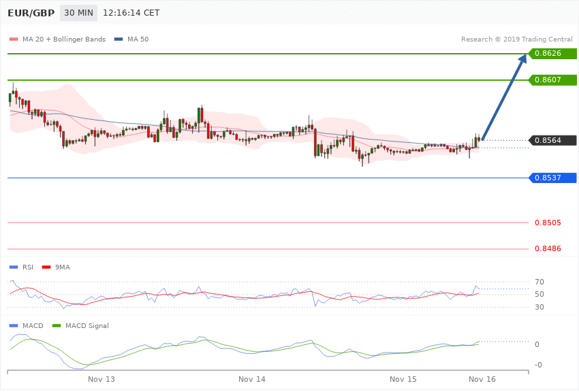This screenshot has height=392, width=579.
Task: Click the MACD Signal green legend swatch
Action: 57,326
